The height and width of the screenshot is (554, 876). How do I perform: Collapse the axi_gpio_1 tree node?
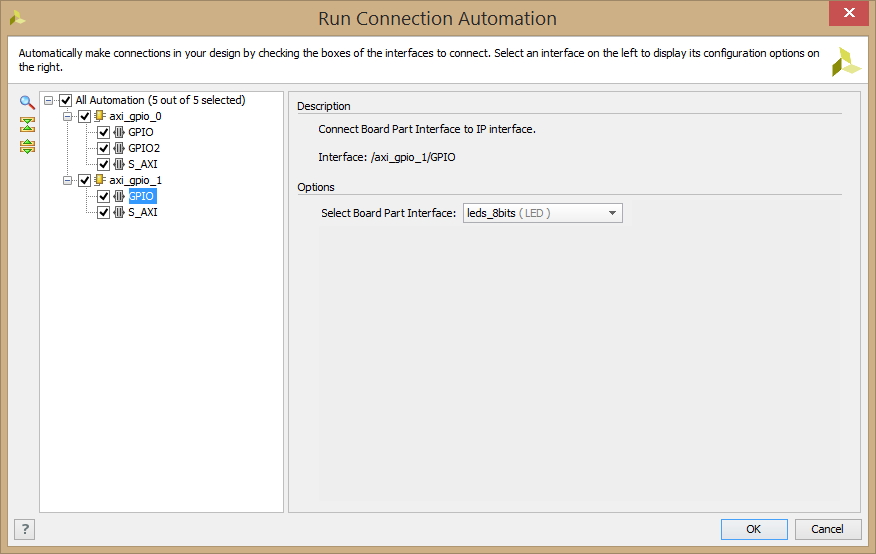pos(67,180)
